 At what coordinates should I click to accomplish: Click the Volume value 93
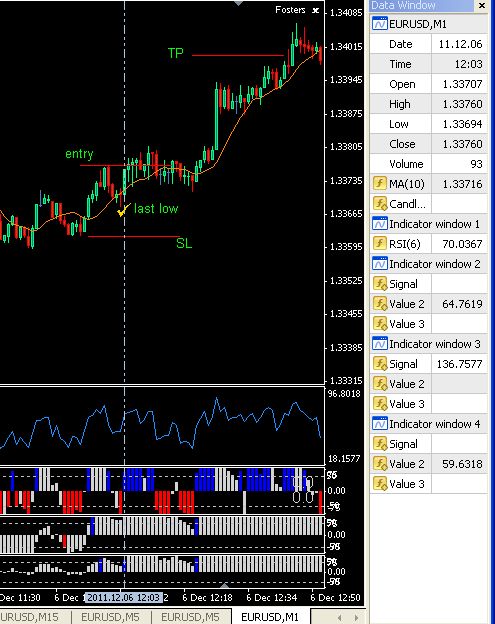point(476,164)
